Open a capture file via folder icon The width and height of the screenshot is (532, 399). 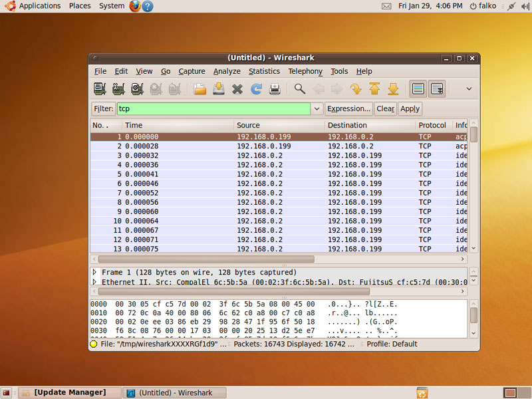(199, 88)
